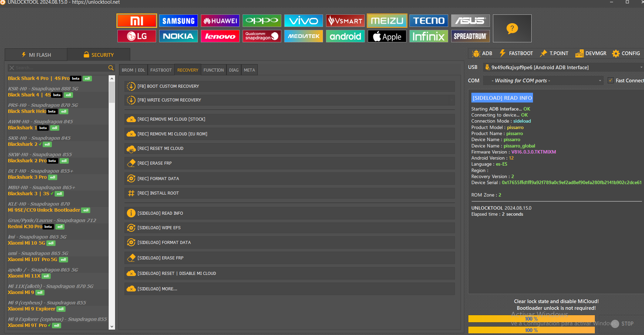
Task: Select the Huawei brand logo
Action: pos(220,21)
